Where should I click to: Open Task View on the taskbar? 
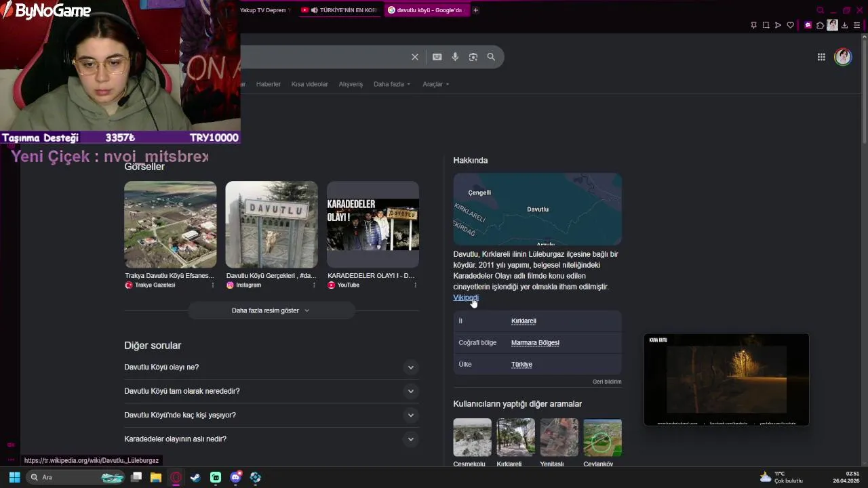point(136,477)
